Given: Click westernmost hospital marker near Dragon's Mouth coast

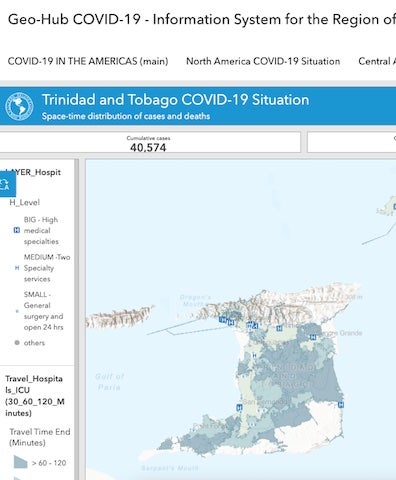Looking at the screenshot, I should 223,320.
